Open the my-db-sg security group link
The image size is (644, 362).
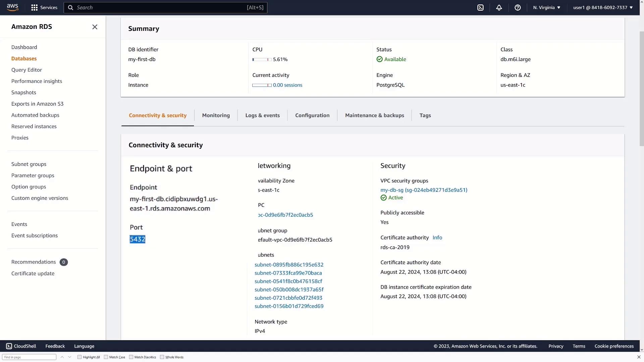point(424,190)
